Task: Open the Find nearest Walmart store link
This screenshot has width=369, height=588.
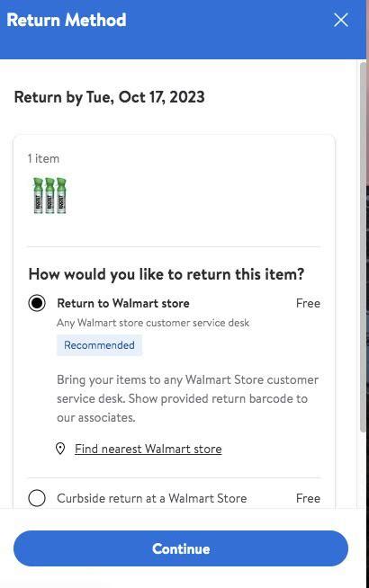Action: pyautogui.click(x=148, y=449)
